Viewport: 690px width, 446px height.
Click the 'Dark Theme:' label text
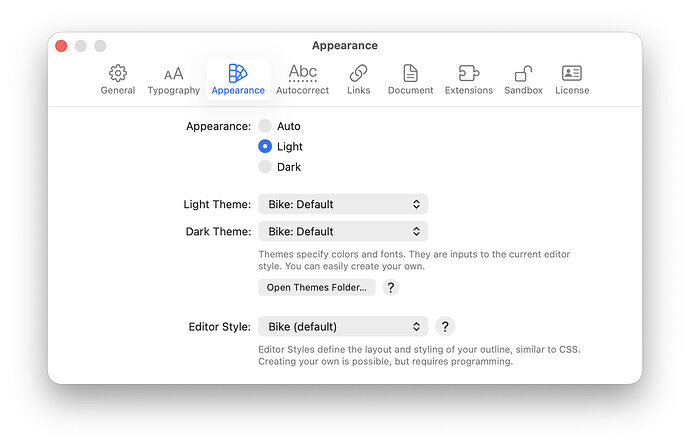[218, 232]
